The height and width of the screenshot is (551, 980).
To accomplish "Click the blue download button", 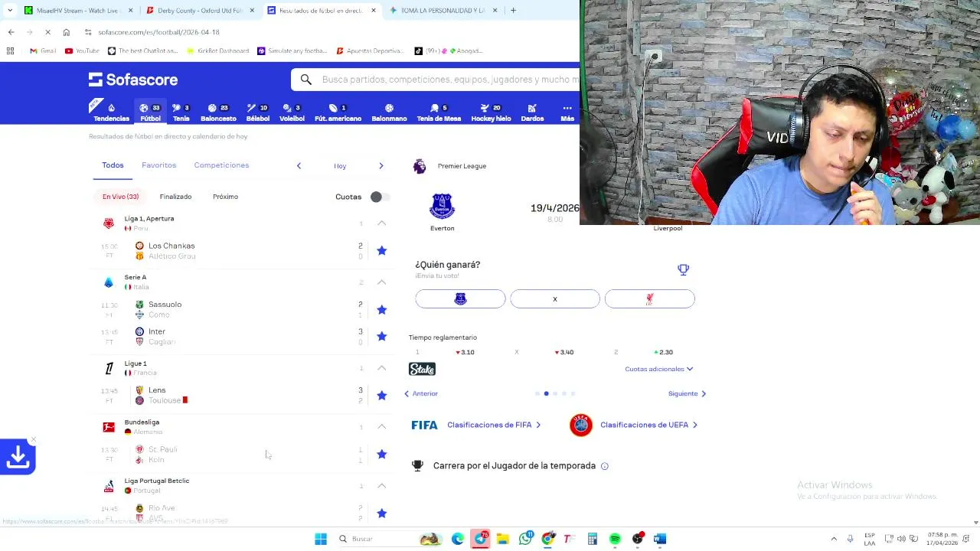I will tap(18, 457).
